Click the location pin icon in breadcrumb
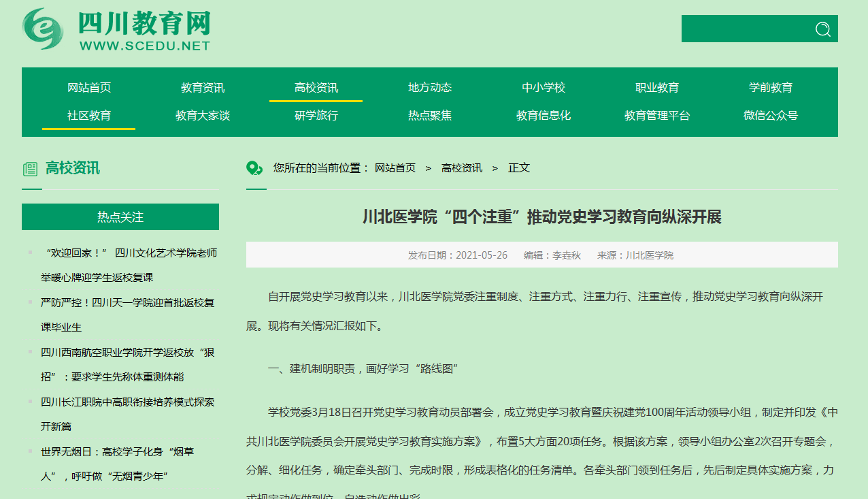The image size is (868, 499). tap(254, 168)
